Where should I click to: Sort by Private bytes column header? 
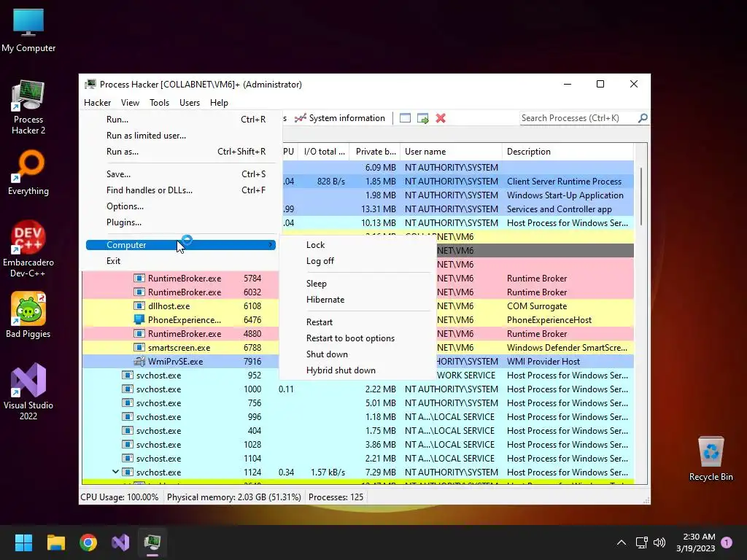(x=376, y=152)
